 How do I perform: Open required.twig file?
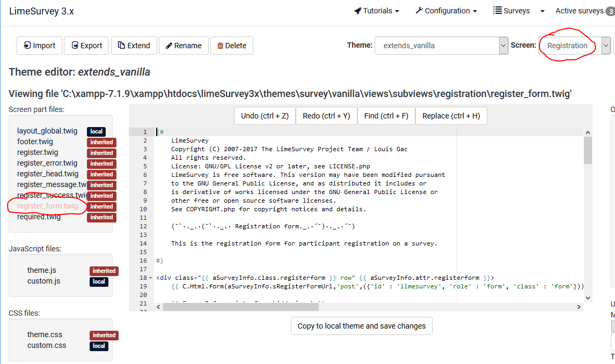coord(39,217)
